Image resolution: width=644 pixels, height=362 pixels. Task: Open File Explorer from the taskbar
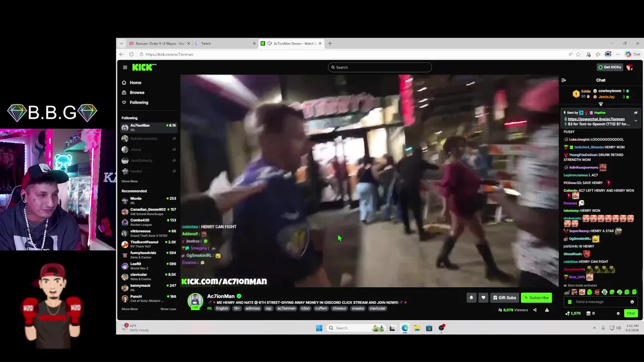417,328
